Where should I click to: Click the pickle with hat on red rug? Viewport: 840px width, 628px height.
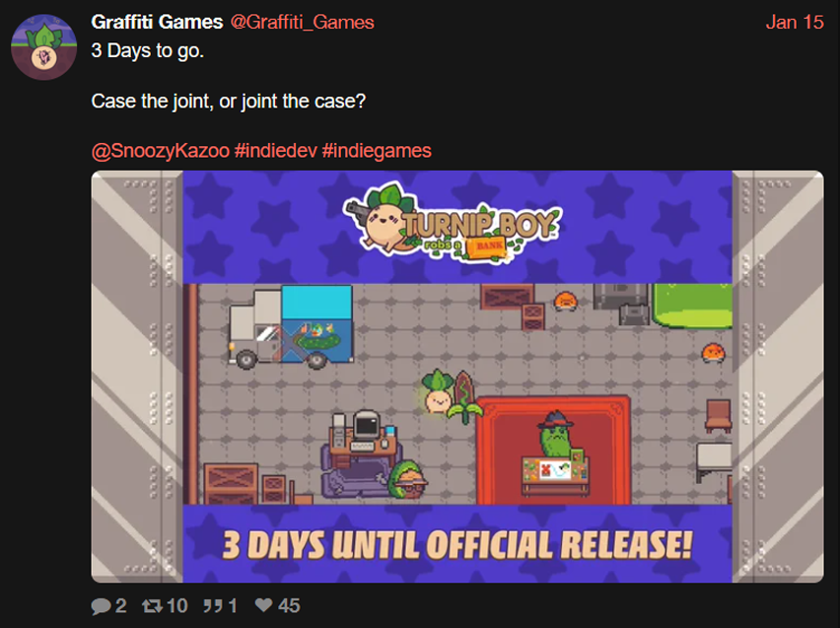pos(555,434)
